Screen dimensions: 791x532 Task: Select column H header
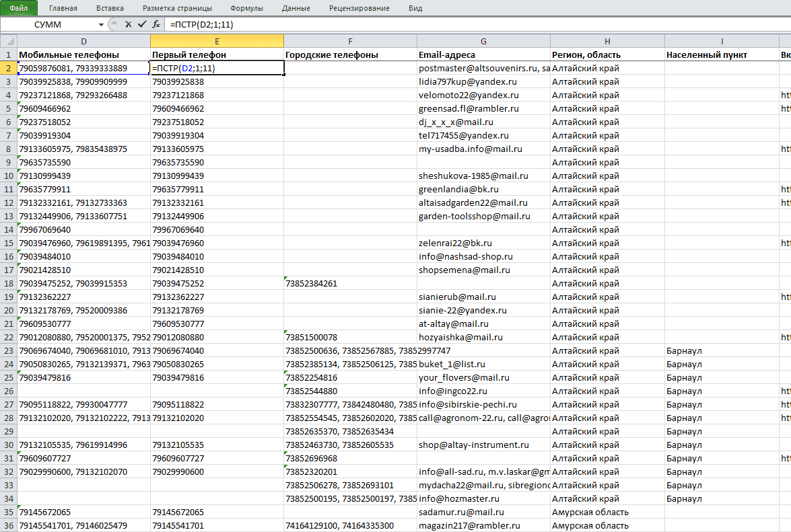click(607, 41)
